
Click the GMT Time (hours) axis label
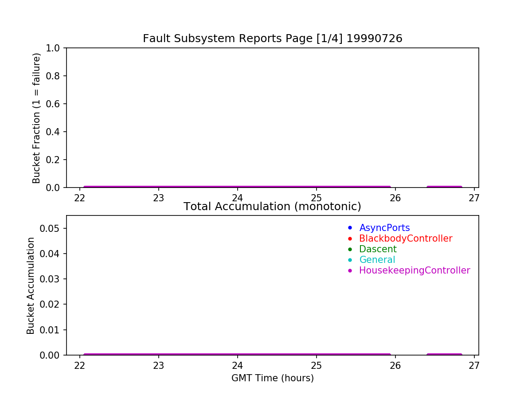(x=272, y=378)
